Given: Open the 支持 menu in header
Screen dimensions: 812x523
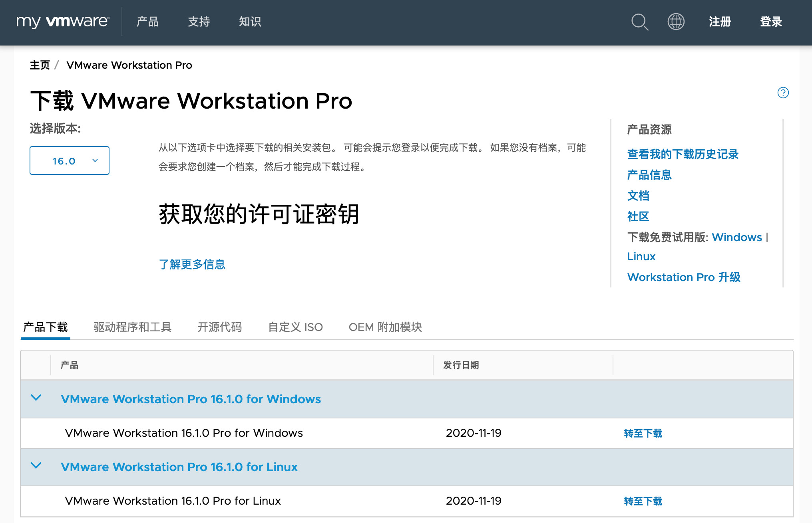Looking at the screenshot, I should click(199, 22).
